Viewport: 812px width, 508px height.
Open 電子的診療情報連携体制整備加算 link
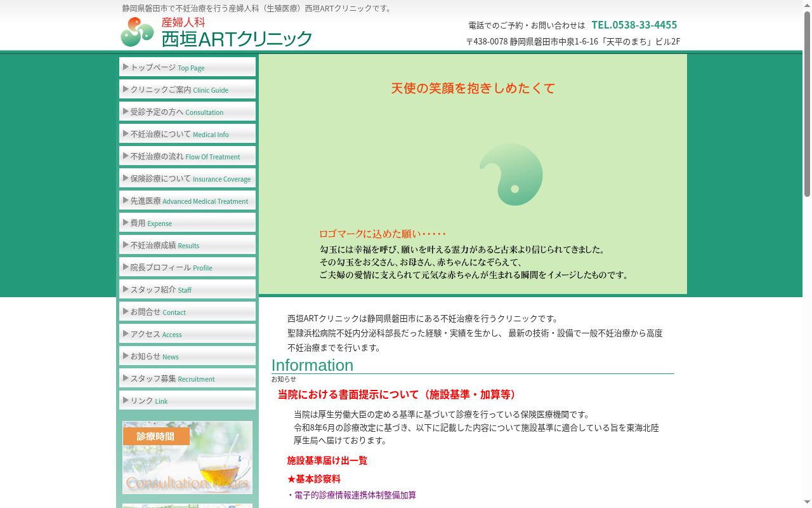[355, 495]
